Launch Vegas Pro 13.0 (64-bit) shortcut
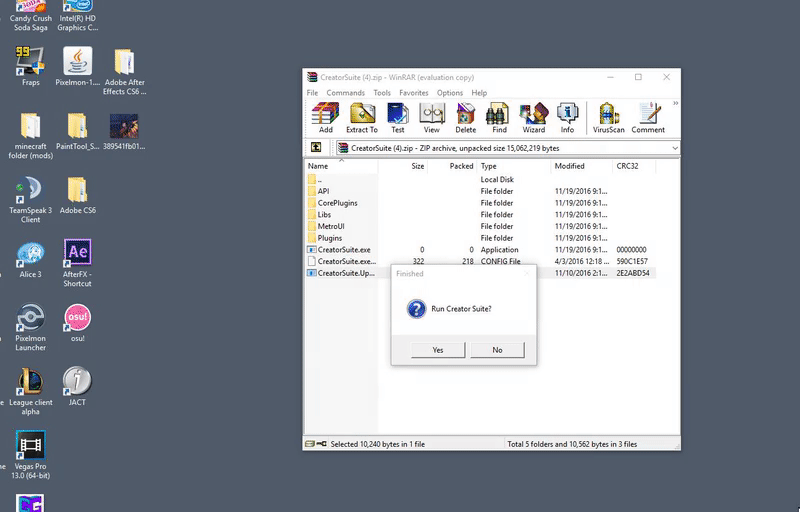The image size is (800, 512). coord(31,455)
